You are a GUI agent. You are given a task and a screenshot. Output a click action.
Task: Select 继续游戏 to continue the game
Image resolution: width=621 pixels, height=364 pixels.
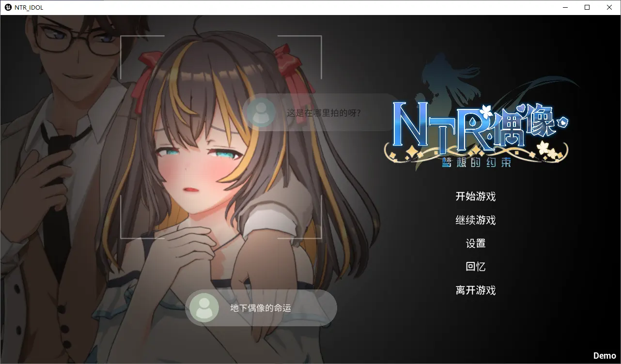(475, 220)
